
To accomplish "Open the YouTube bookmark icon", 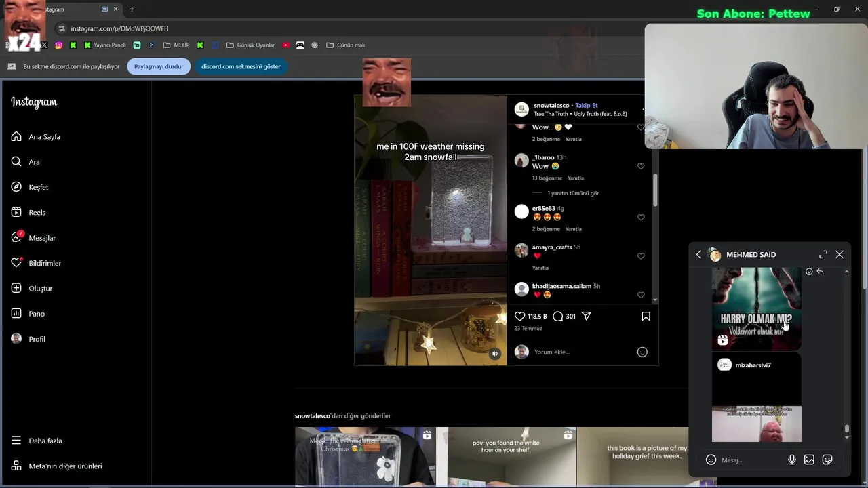I will tap(285, 45).
